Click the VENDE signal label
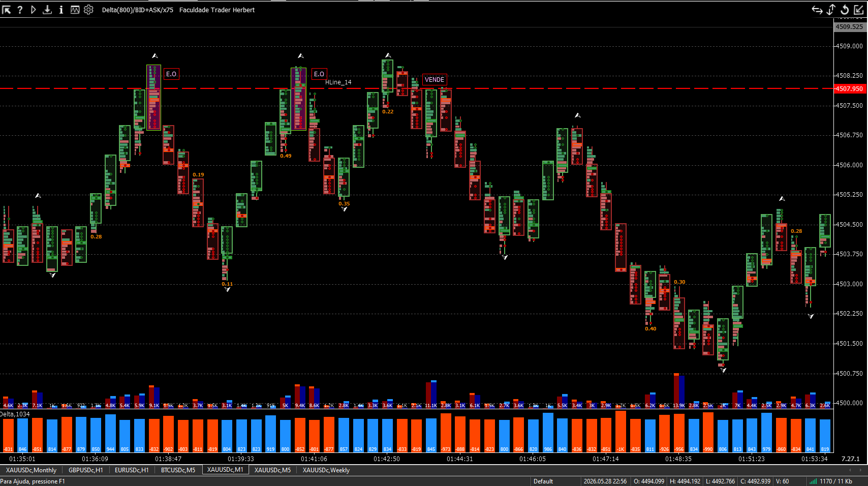The width and height of the screenshot is (868, 486). tap(435, 80)
